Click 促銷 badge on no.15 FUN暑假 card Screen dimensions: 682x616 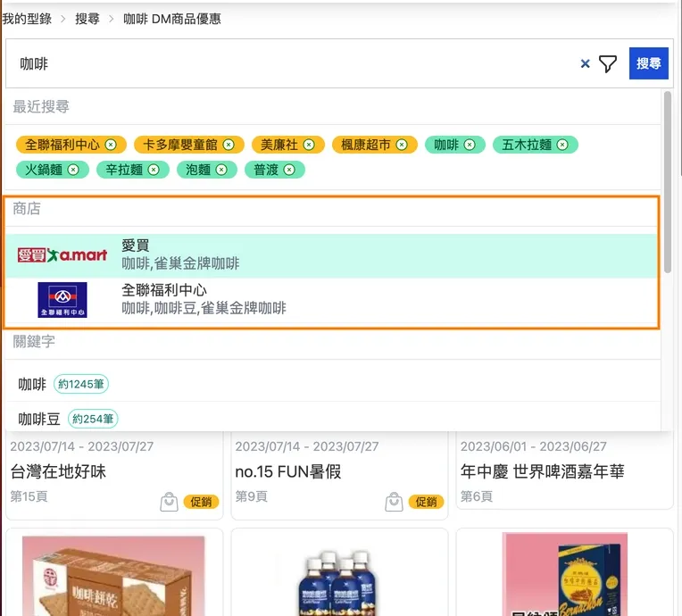(x=426, y=502)
